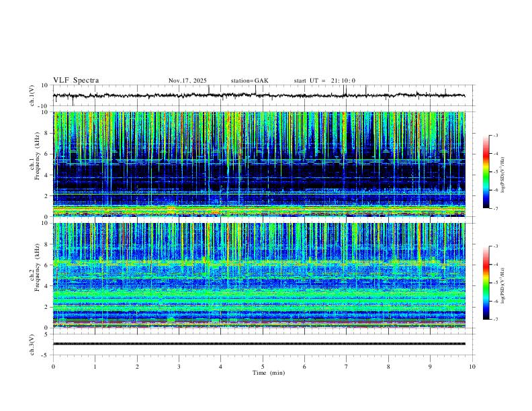This screenshot has height=411, width=532.
Task: Click the "6" kHz tick on ch.1 frequency axis
Action: 46,154
